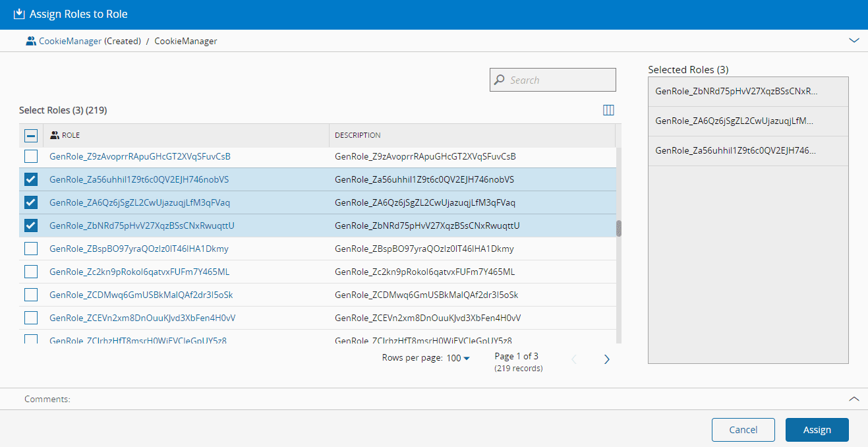Click the search magnifier icon
This screenshot has height=447, width=868.
click(500, 80)
